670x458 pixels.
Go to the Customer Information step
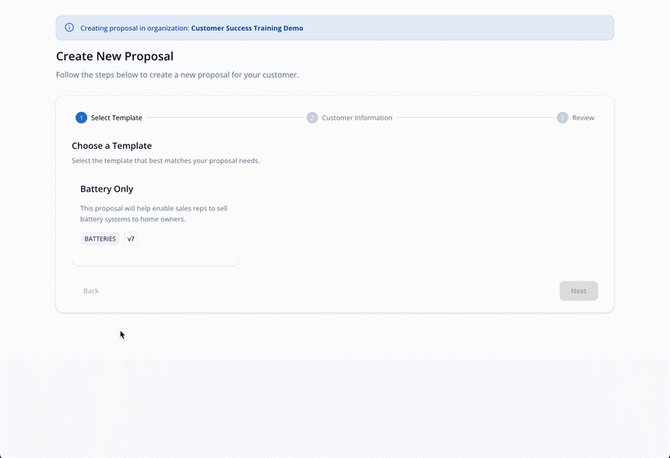tap(357, 117)
